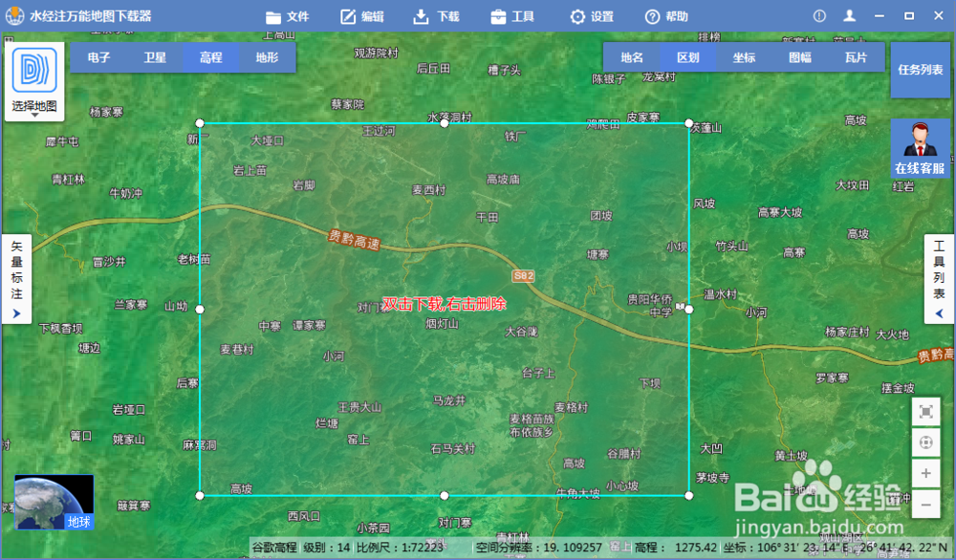Click the full extent view icon
The width and height of the screenshot is (956, 560).
coord(925,413)
